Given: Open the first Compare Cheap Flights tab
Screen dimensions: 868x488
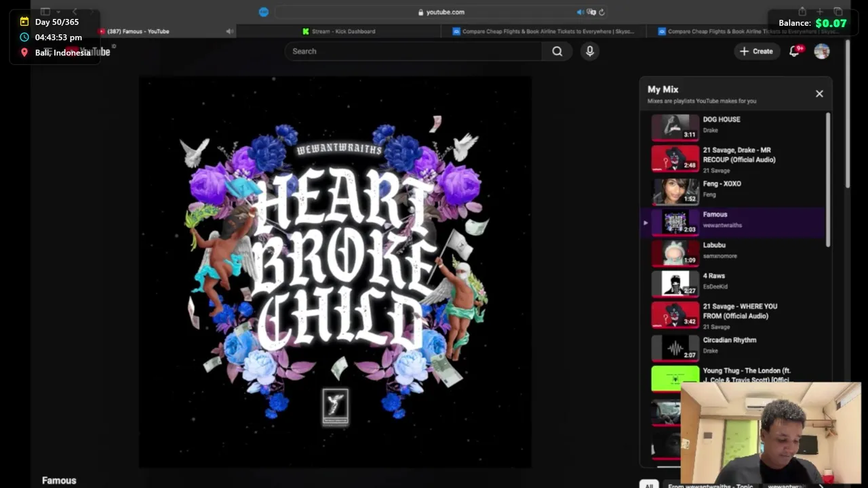Looking at the screenshot, I should pos(542,31).
